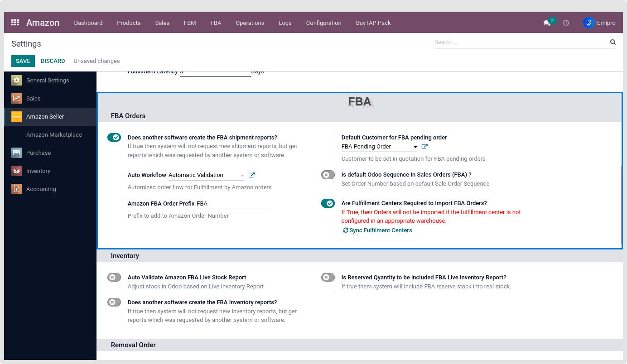The height and width of the screenshot is (364, 627).
Task: Disable FBA shipment reports by another software
Action: coord(114,138)
